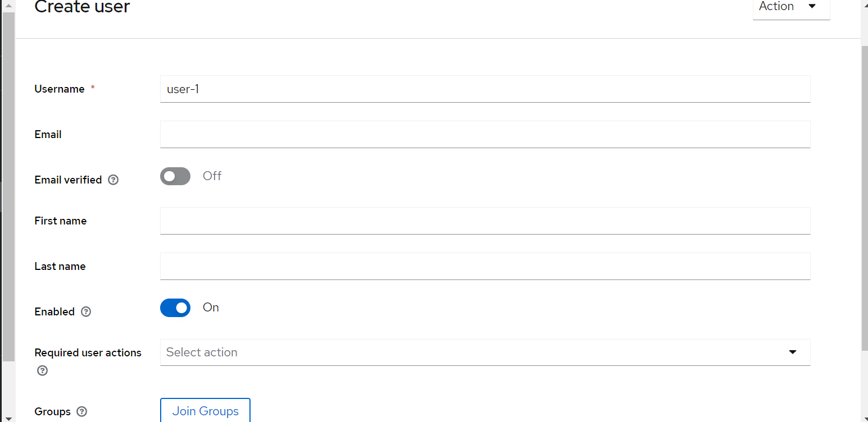Click the Last name text field
The image size is (868, 422).
[484, 267]
